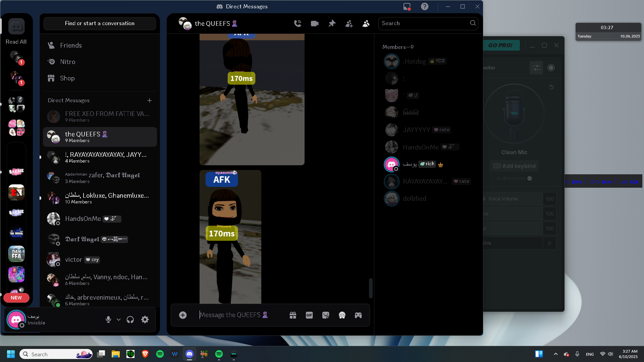Open the Nitro page
Screen dimensions: 644x362
click(67, 62)
